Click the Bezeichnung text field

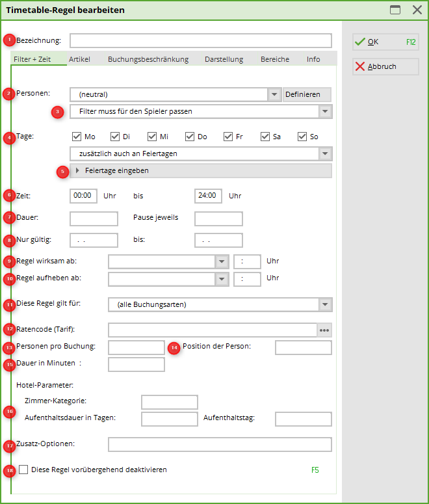click(x=200, y=41)
